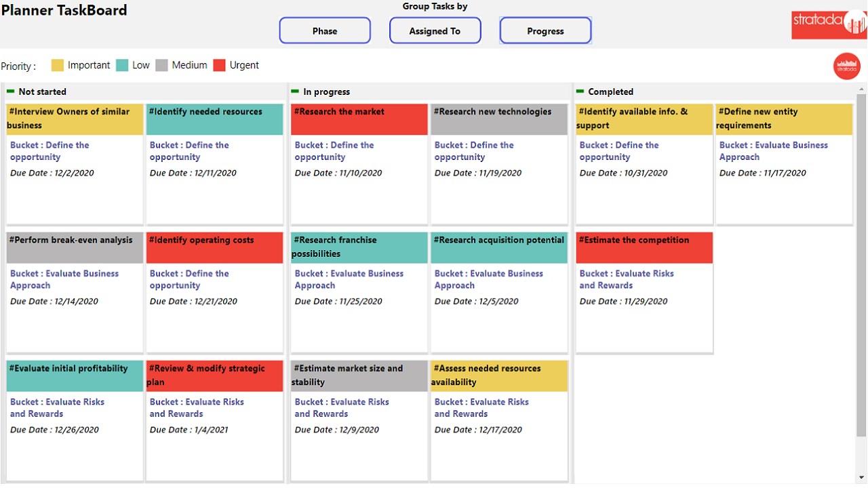
Task: Open the Assess needed resources availability card
Action: 499,375
